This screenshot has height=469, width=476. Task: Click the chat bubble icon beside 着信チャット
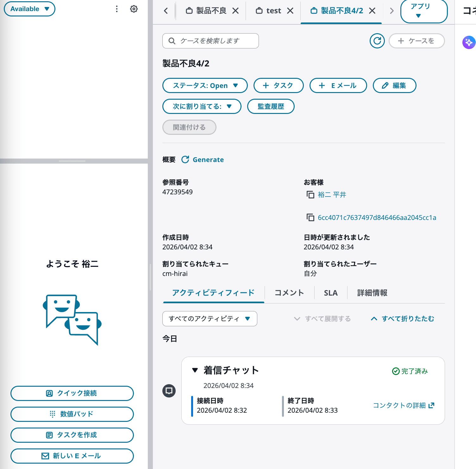[x=169, y=391]
